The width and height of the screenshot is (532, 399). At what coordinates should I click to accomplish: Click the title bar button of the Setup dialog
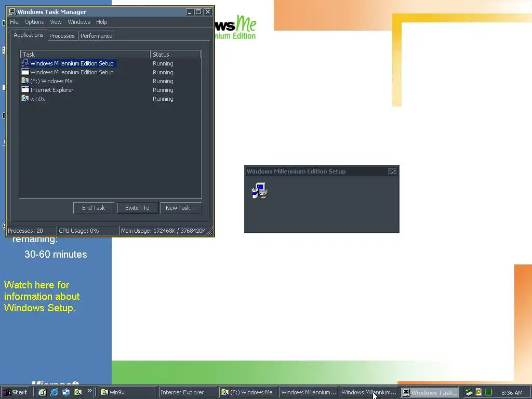point(393,171)
